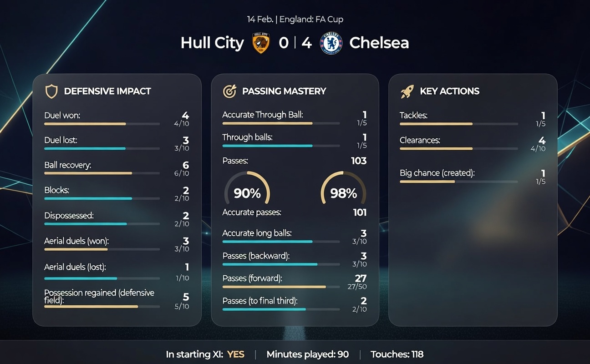The image size is (590, 364).
Task: Open the Chelsea team name
Action: point(379,43)
